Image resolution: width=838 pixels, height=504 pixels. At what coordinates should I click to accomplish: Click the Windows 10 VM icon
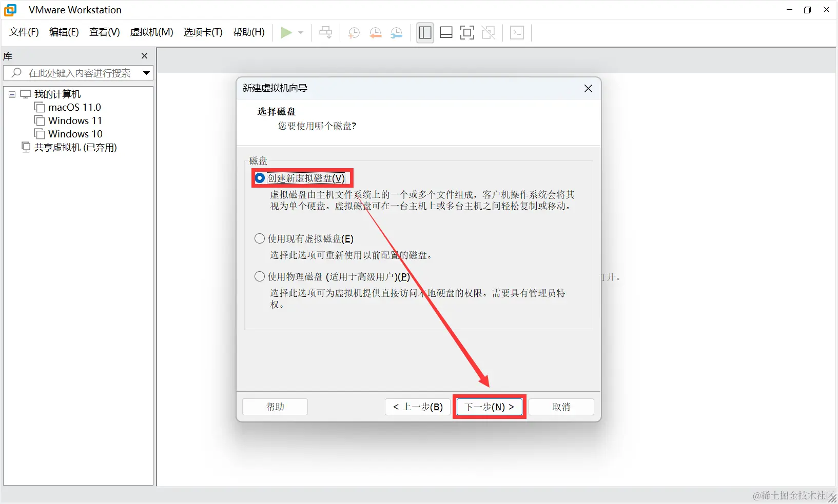pos(40,133)
